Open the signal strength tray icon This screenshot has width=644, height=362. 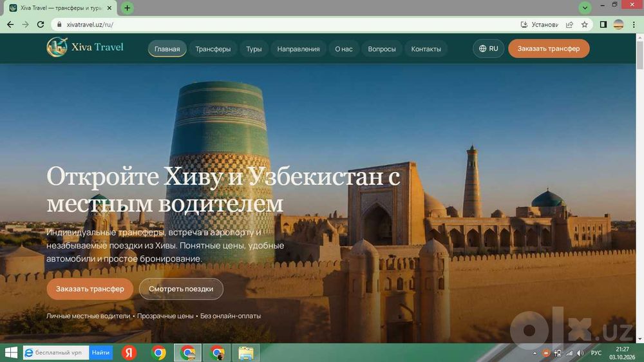coord(569,353)
